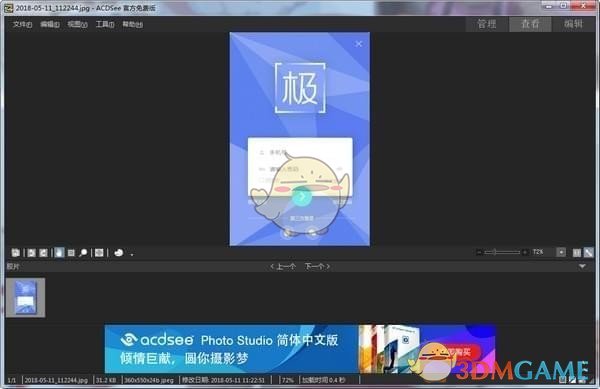Switch to the 查看 (View) mode tab

click(530, 24)
